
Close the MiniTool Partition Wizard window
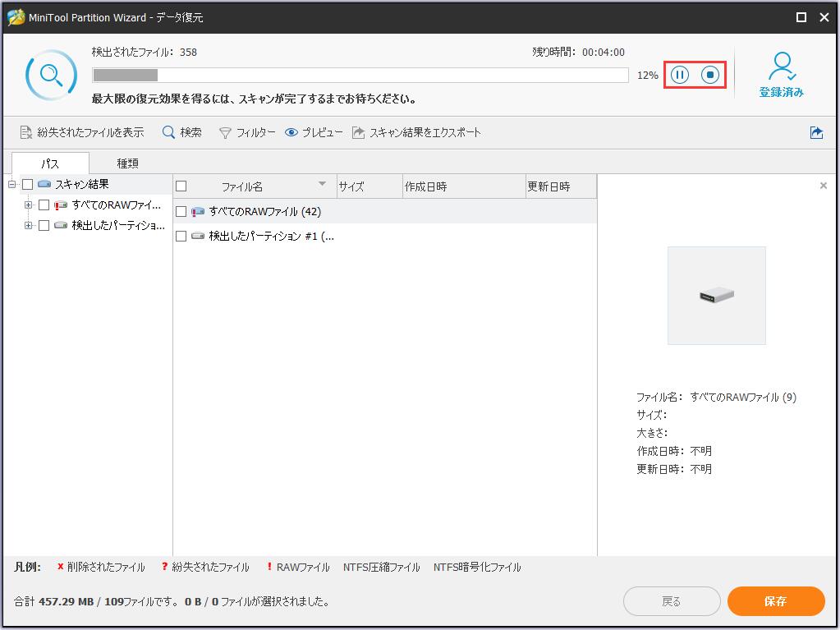click(x=824, y=17)
